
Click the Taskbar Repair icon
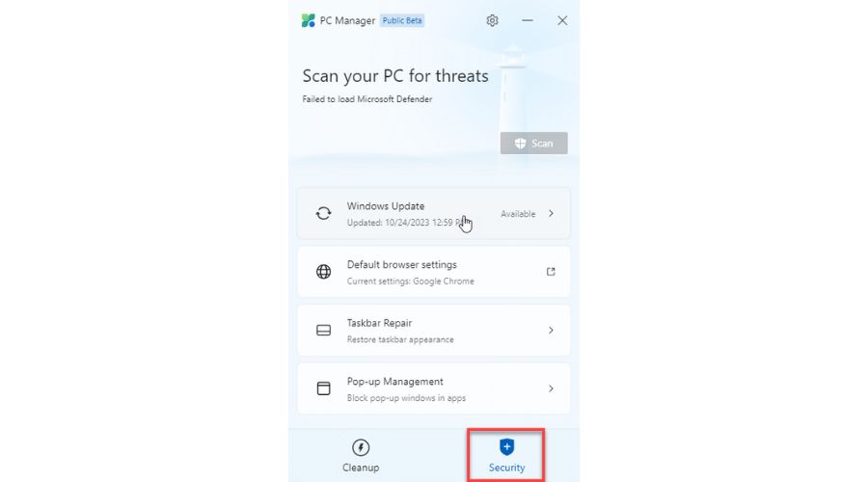click(x=324, y=331)
